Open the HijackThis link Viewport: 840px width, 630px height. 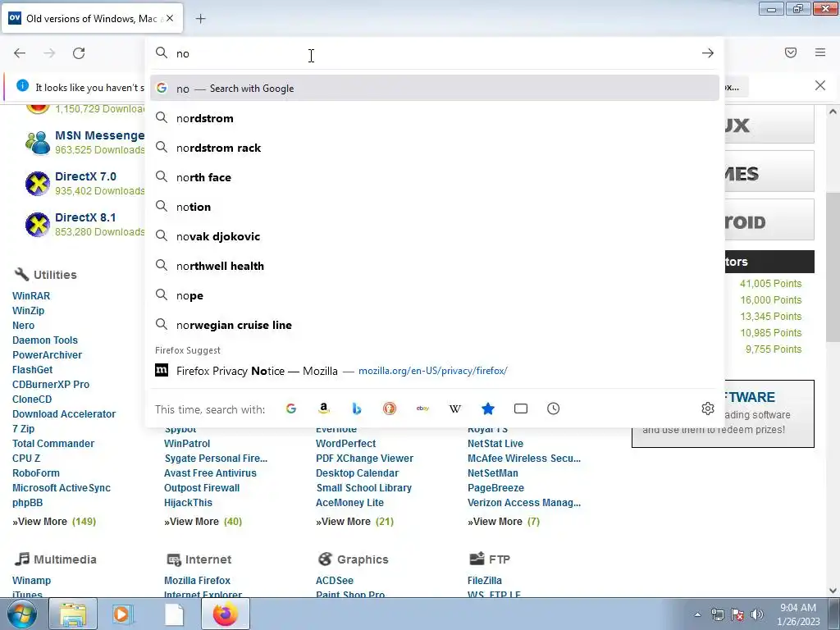[188, 503]
